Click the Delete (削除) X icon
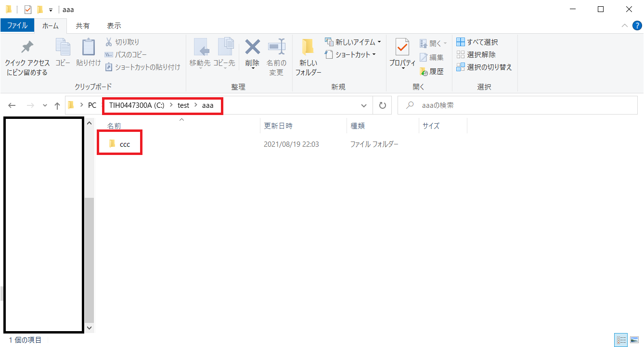This screenshot has height=347, width=644. [x=252, y=47]
